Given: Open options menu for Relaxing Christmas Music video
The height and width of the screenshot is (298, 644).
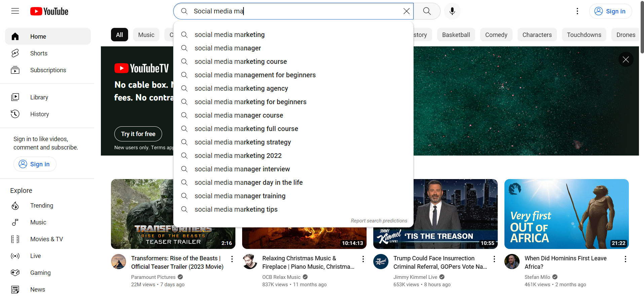Looking at the screenshot, I should pos(363,259).
